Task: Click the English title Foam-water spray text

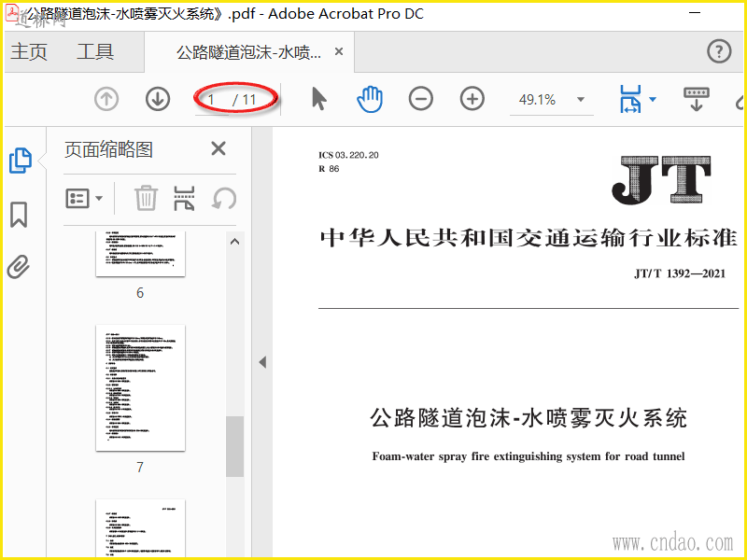Action: coord(529,456)
